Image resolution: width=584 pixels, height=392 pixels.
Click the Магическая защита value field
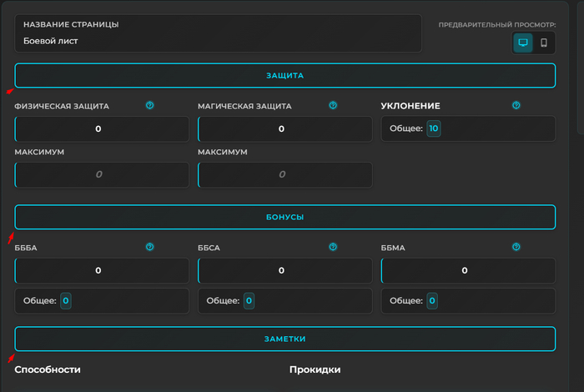click(x=284, y=129)
